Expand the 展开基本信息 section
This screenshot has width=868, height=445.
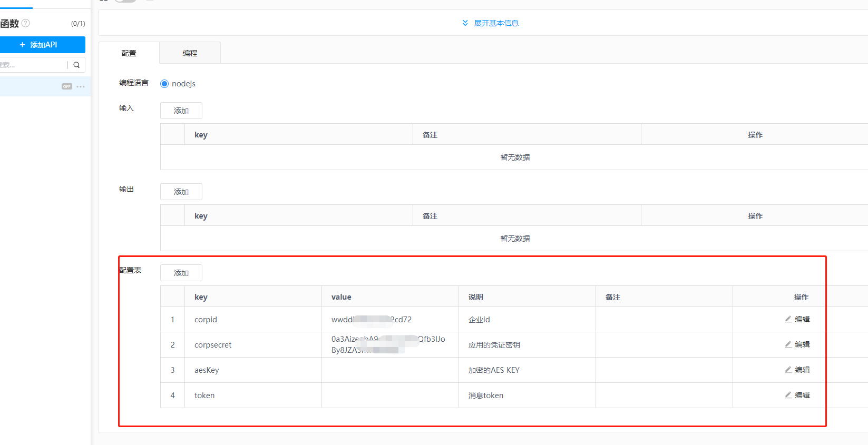coord(491,23)
